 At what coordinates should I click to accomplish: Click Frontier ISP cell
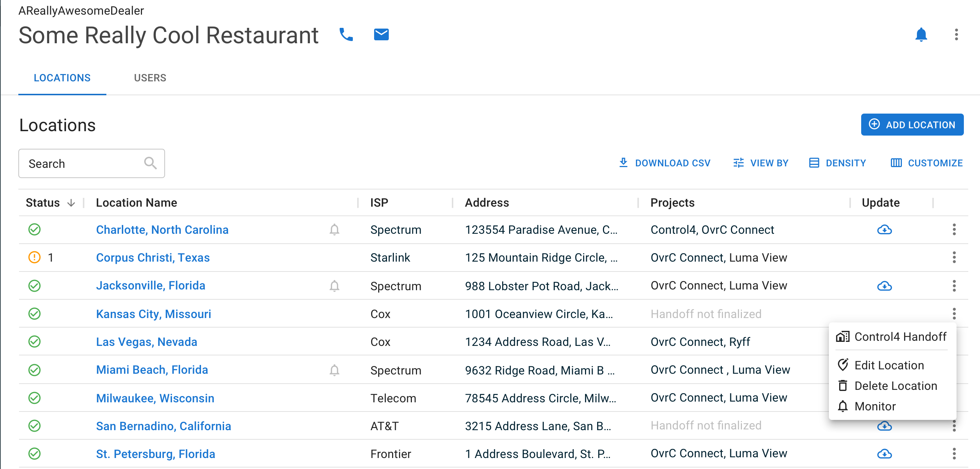391,454
